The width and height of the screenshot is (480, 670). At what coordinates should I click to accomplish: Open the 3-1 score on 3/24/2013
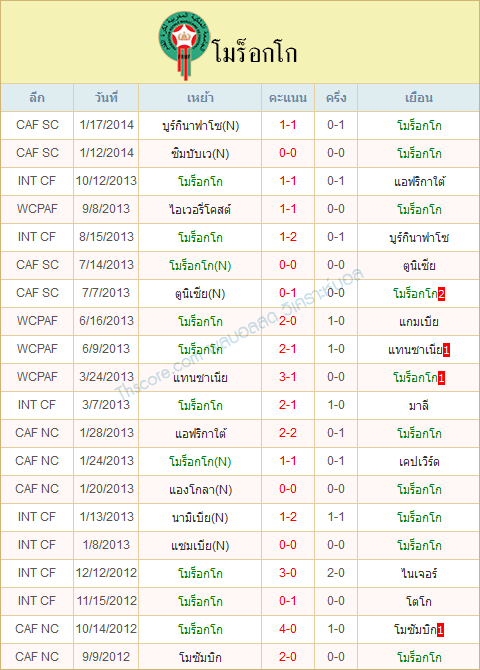pyautogui.click(x=288, y=377)
